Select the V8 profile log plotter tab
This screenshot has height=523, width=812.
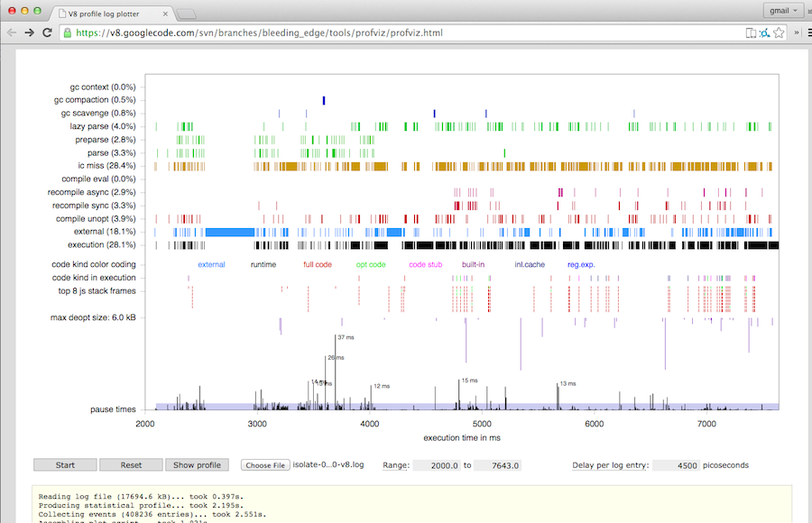108,14
